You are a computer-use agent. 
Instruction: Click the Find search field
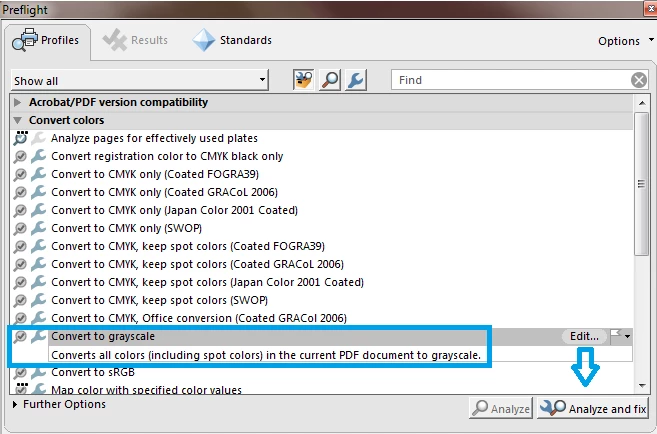[510, 80]
